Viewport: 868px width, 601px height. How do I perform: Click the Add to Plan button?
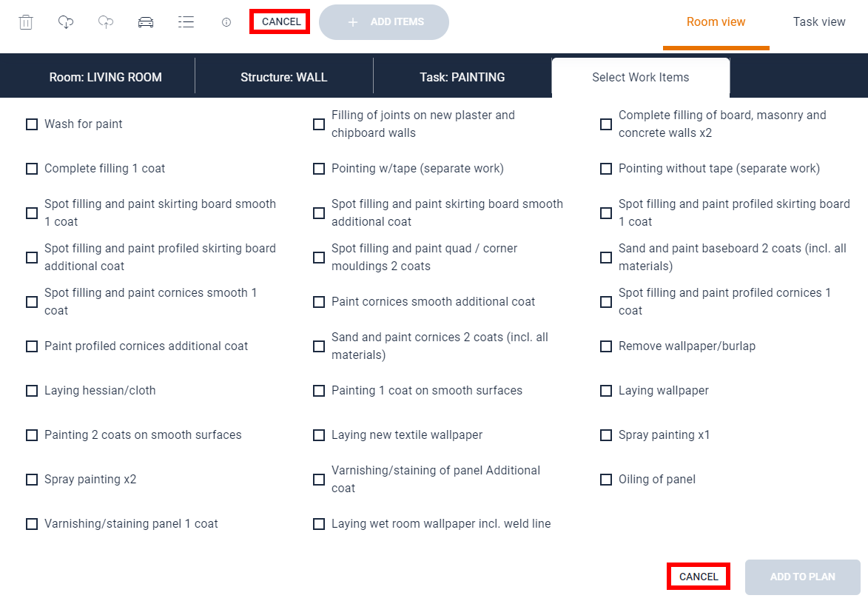802,577
